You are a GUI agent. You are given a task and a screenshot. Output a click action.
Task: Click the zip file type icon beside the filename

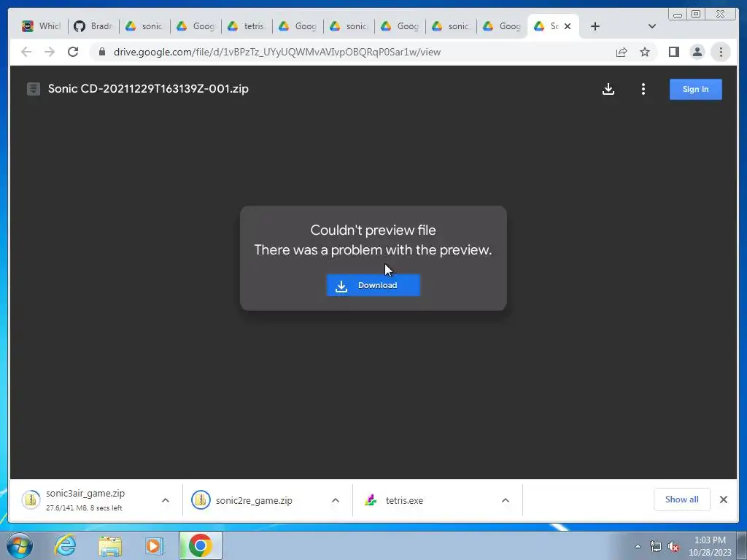tap(34, 89)
